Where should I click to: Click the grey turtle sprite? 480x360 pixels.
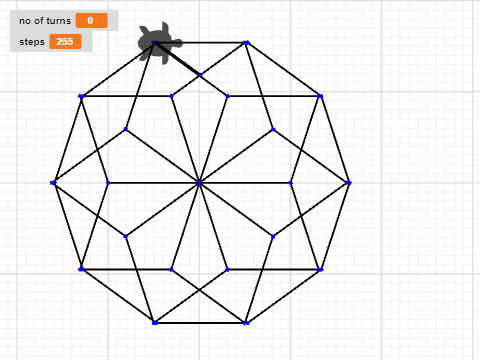160,43
